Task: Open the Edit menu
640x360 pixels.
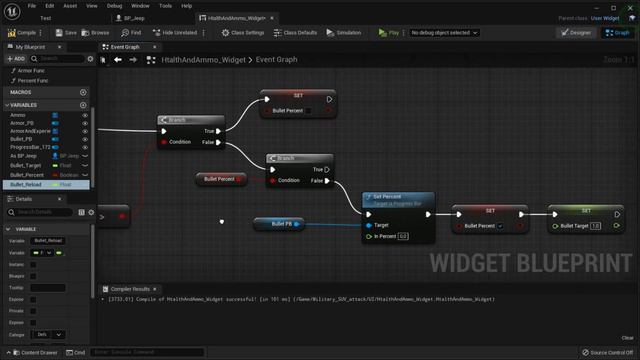Action: tap(50, 6)
